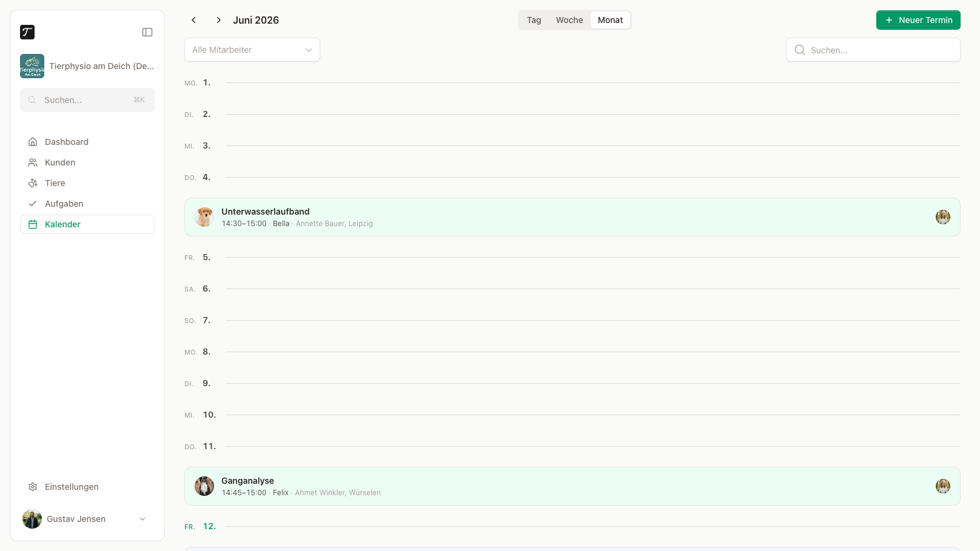Click staff avatar on Ganganalyse appointment
Screen dimensions: 980x551
pyautogui.click(x=943, y=486)
